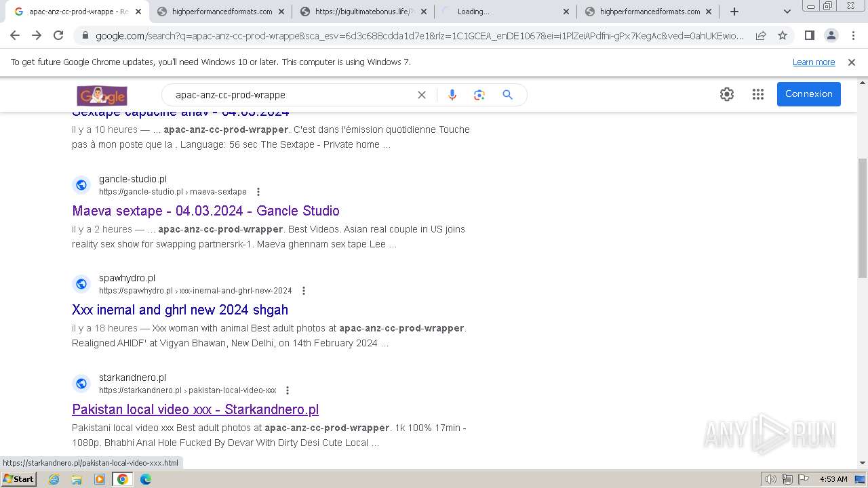Screen dimensions: 868x488
Task: Open options menu for starkandnero.pl result
Action: (288, 390)
